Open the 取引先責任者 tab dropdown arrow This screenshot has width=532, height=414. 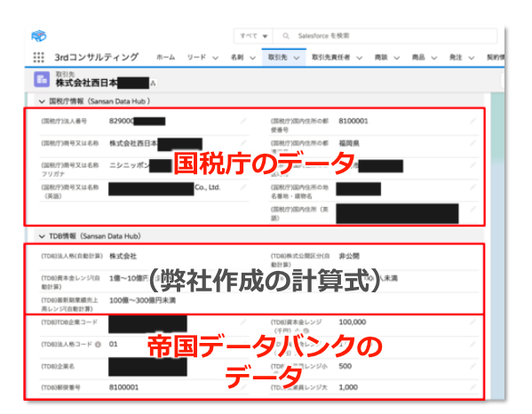[x=360, y=58]
